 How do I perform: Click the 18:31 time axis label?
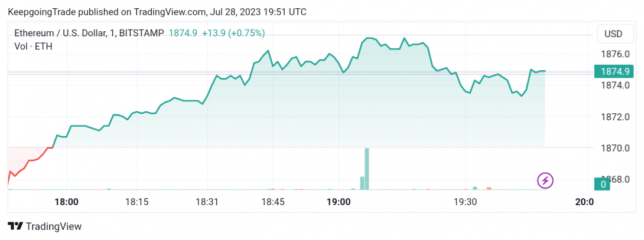click(x=207, y=202)
